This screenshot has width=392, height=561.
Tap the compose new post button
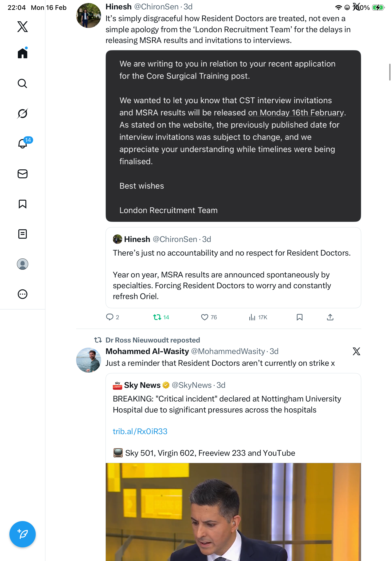pos(23,534)
